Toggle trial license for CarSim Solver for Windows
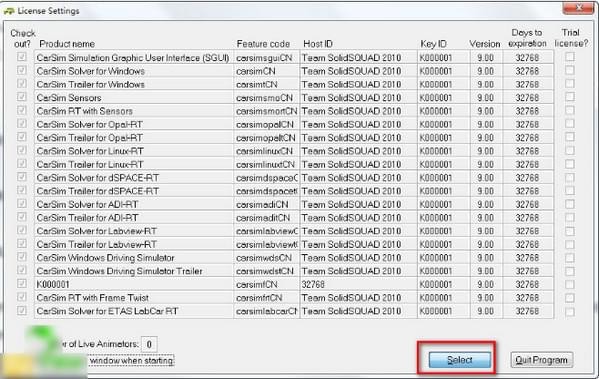 570,70
